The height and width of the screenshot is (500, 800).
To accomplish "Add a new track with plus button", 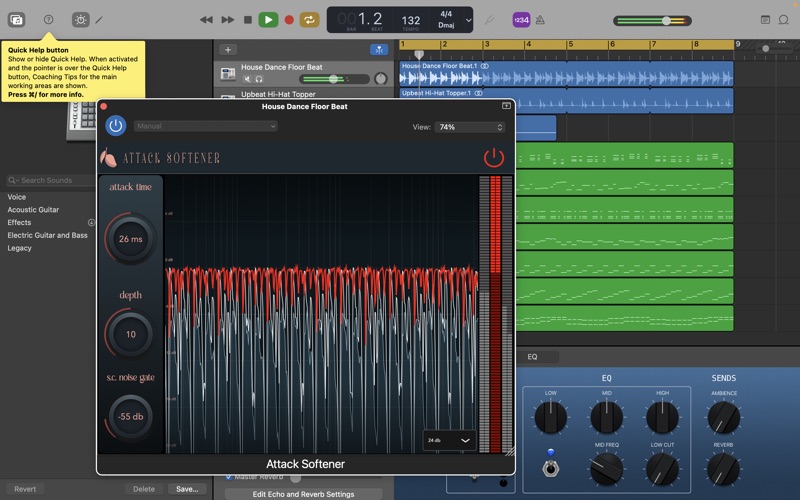I will point(228,49).
